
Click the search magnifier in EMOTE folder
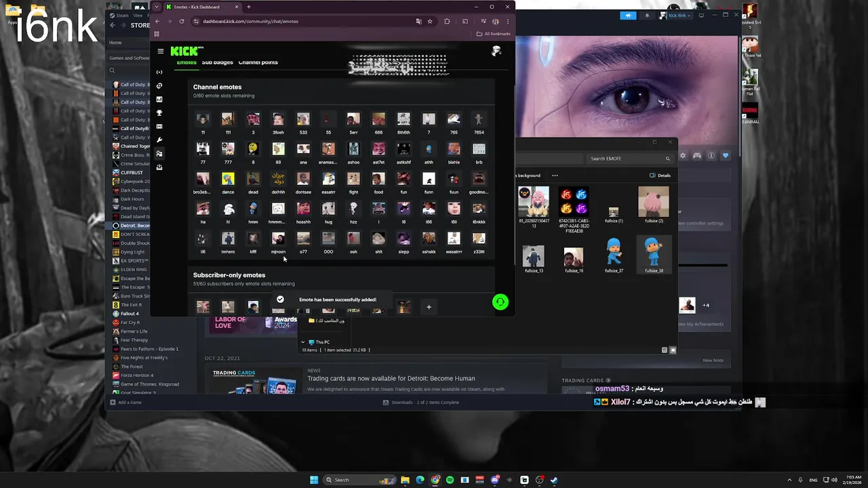click(x=667, y=159)
